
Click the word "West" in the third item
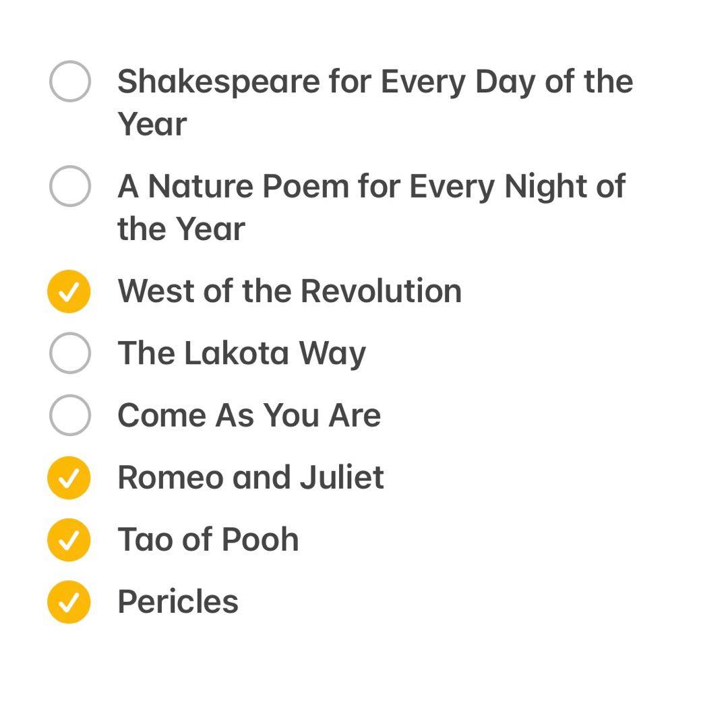[154, 291]
